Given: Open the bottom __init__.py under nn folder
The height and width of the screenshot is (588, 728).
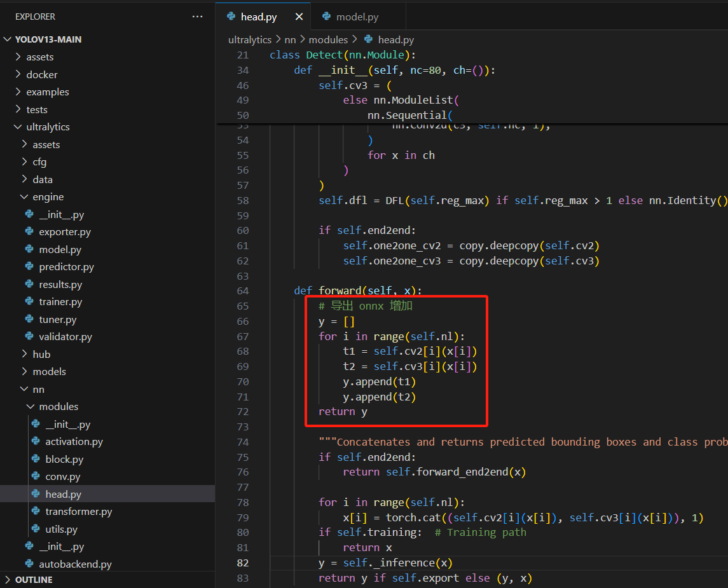Looking at the screenshot, I should tap(61, 546).
